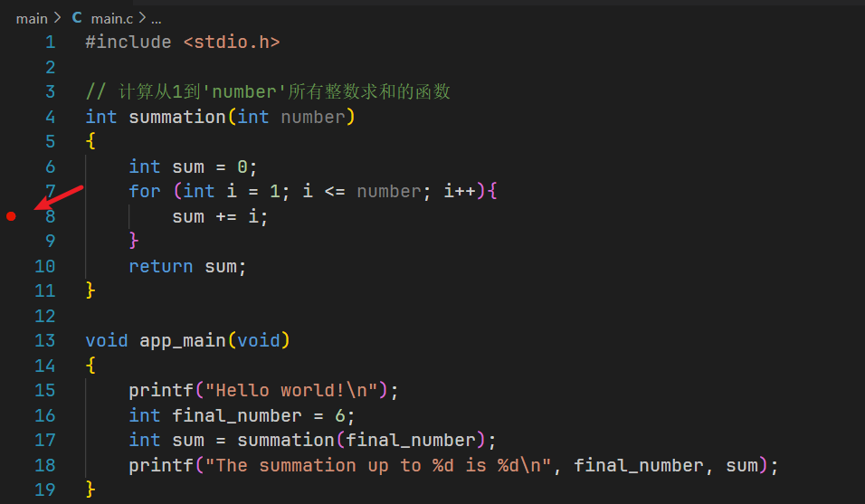Click the stdio.h include header
This screenshot has width=865, height=504.
[x=232, y=42]
